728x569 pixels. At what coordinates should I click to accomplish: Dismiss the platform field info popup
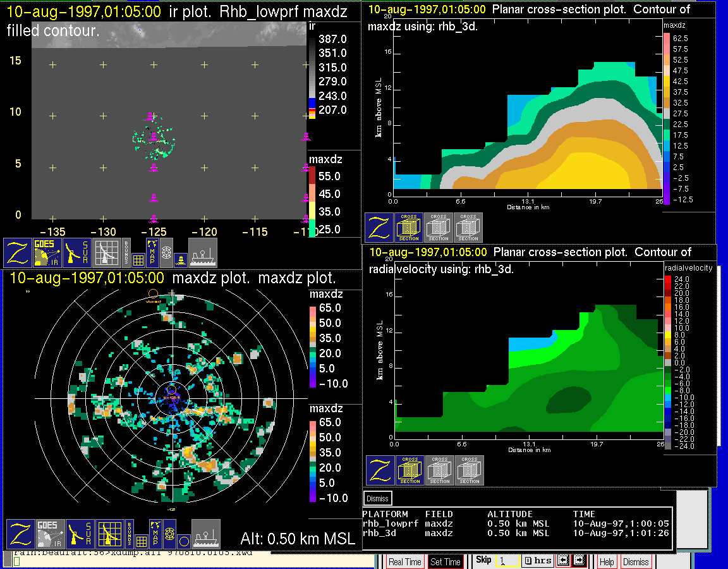pyautogui.click(x=378, y=498)
